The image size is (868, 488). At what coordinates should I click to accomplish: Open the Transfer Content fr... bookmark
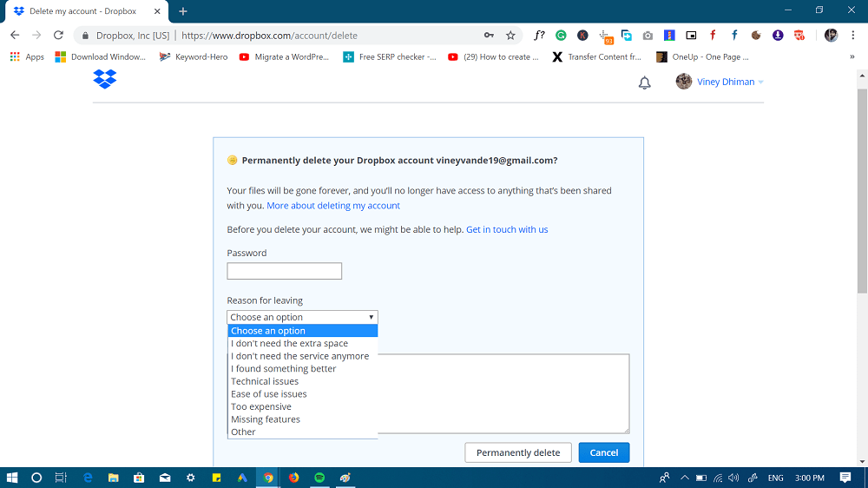597,56
